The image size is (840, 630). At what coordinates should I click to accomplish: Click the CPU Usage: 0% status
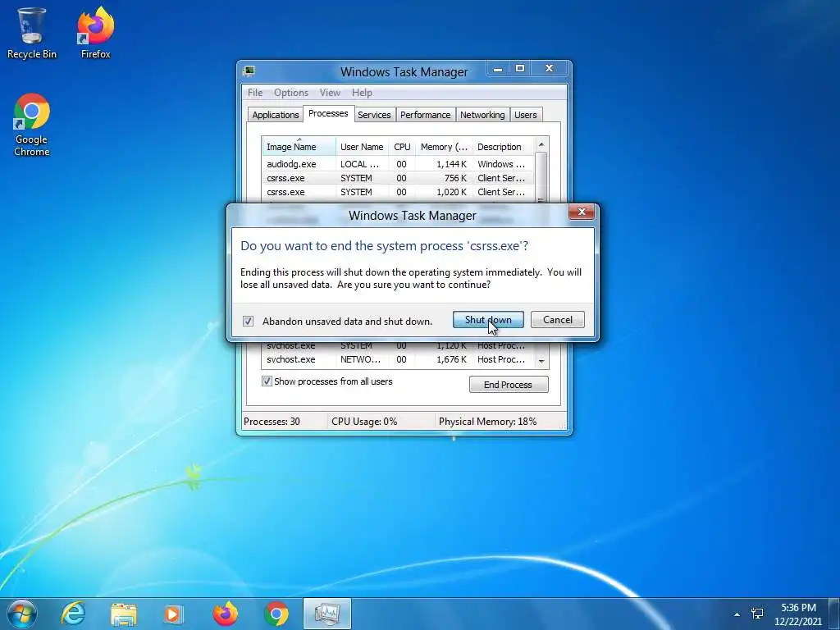[x=364, y=421]
